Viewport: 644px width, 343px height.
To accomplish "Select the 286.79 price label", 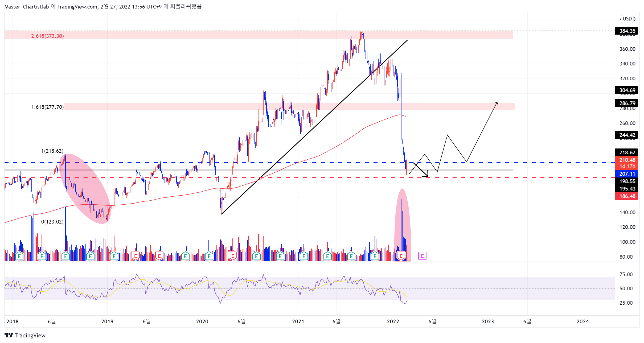I will [626, 103].
